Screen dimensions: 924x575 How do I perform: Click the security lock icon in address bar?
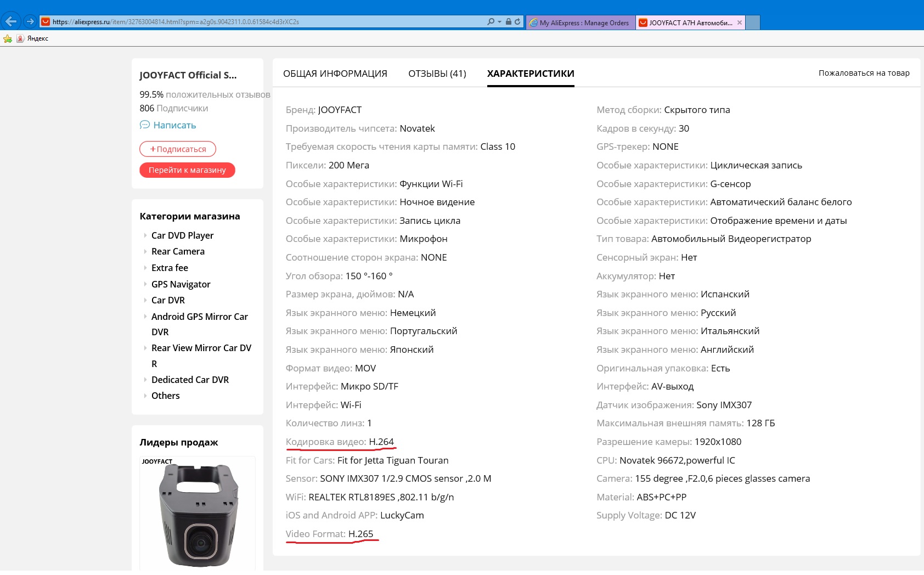[509, 22]
